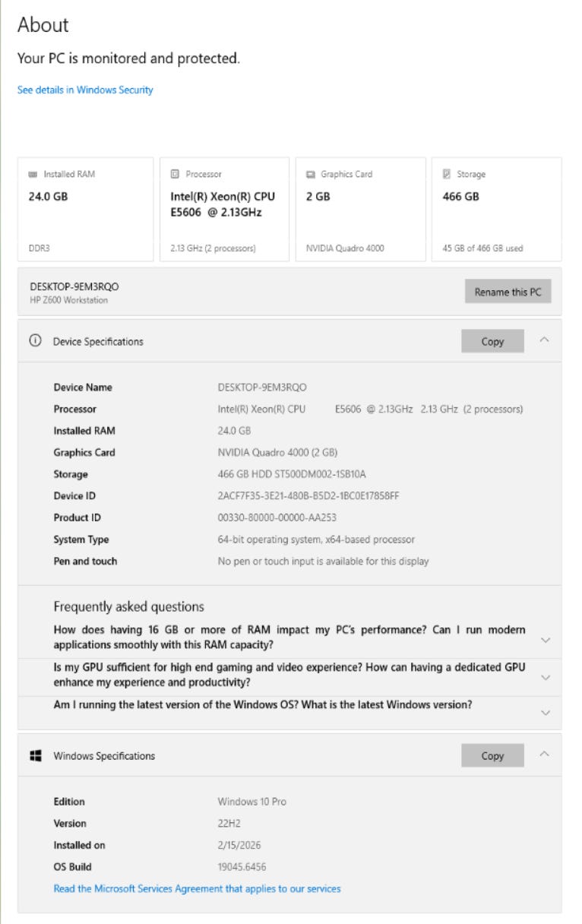Viewport: 582px width, 924px height.
Task: Click the Installed RAM memory icon
Action: pos(32,174)
